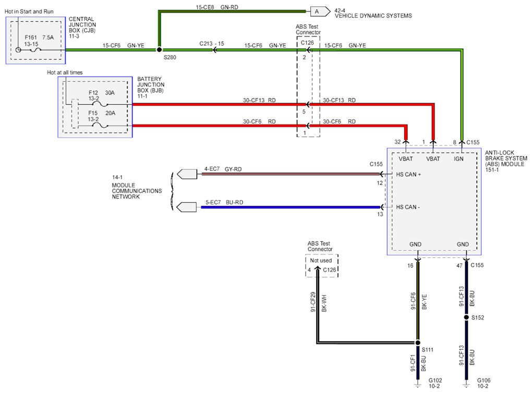
Task: Click the '151-1' page reference
Action: click(x=492, y=170)
